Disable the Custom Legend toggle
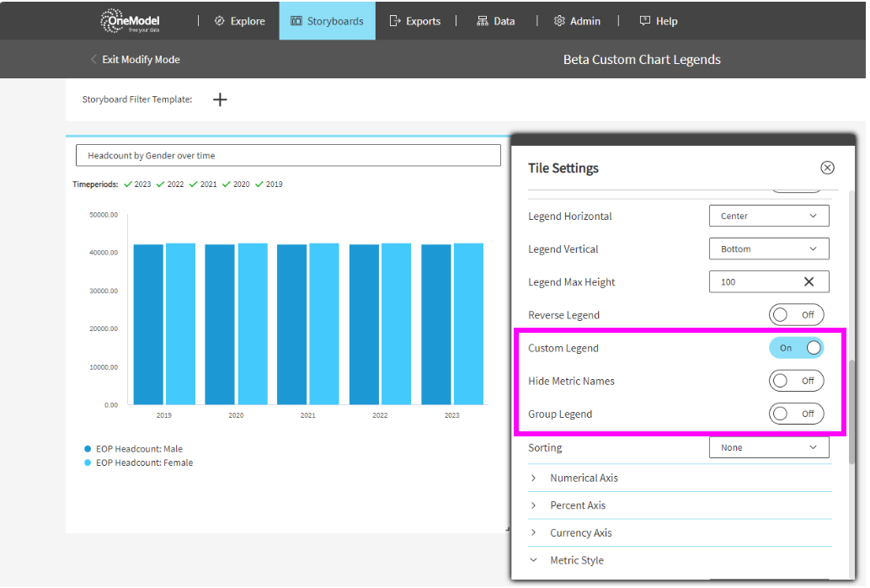The height and width of the screenshot is (588, 870). pyautogui.click(x=796, y=348)
